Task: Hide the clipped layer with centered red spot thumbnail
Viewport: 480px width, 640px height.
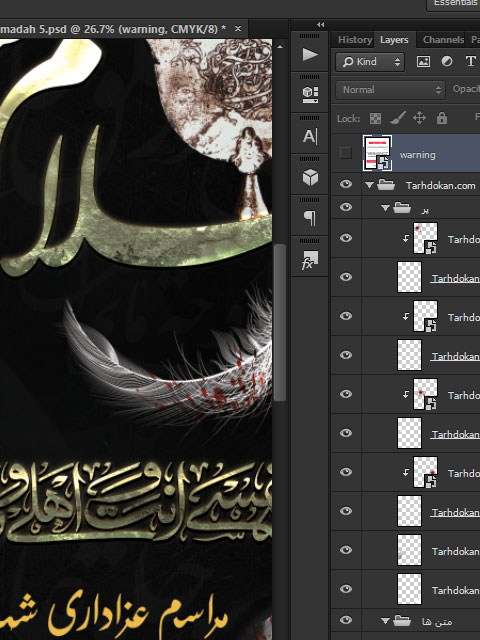Action: tap(346, 394)
